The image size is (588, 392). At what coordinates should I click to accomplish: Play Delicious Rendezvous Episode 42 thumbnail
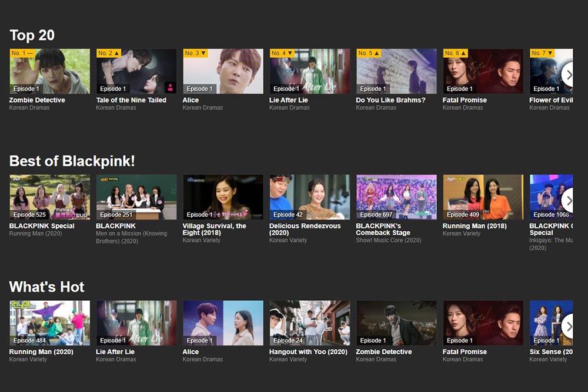pyautogui.click(x=310, y=197)
